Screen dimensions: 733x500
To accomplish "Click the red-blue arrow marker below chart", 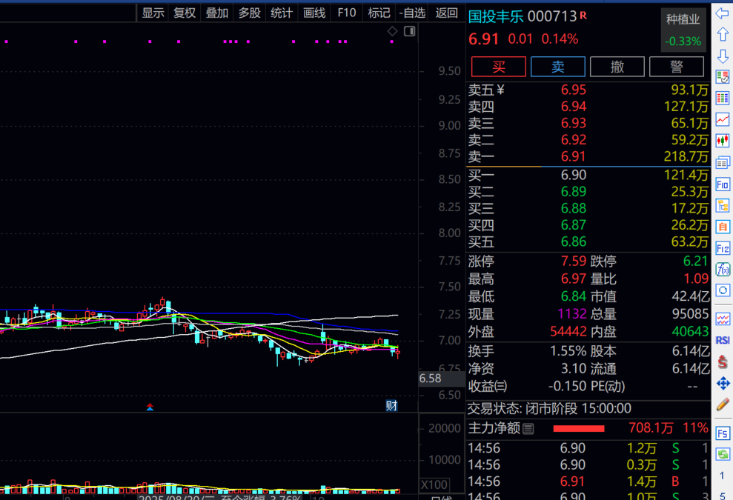I will coord(150,407).
